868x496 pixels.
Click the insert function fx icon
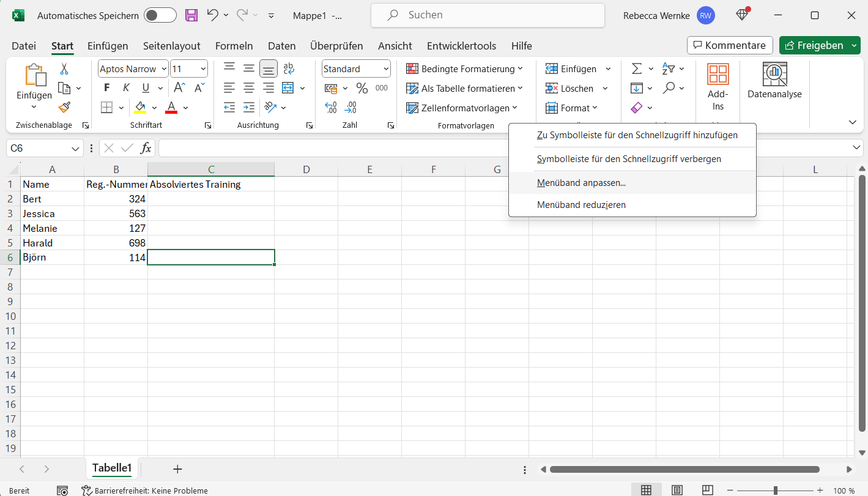146,148
